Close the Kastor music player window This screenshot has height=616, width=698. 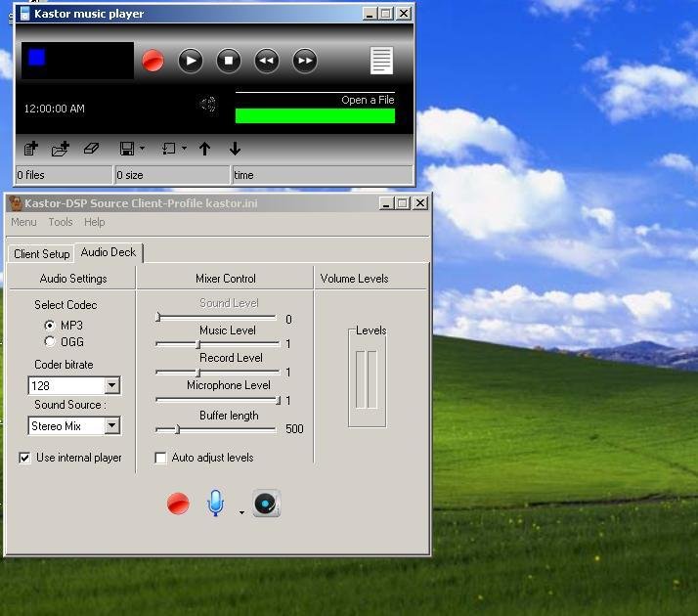coord(404,14)
